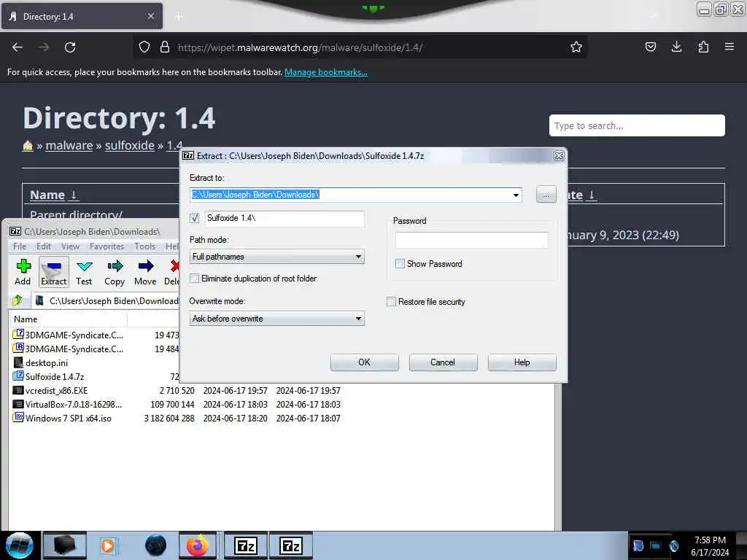Open the Tools menu in 7-Zip
The image size is (747, 560).
(x=145, y=246)
